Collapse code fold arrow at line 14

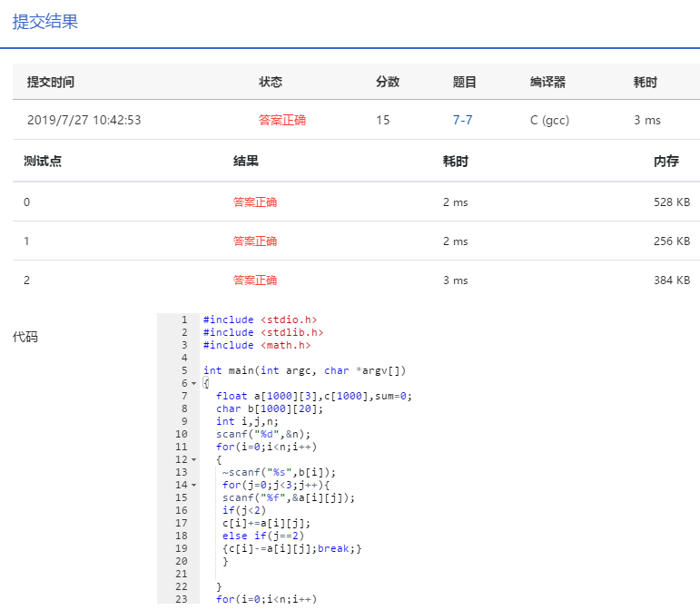click(193, 485)
